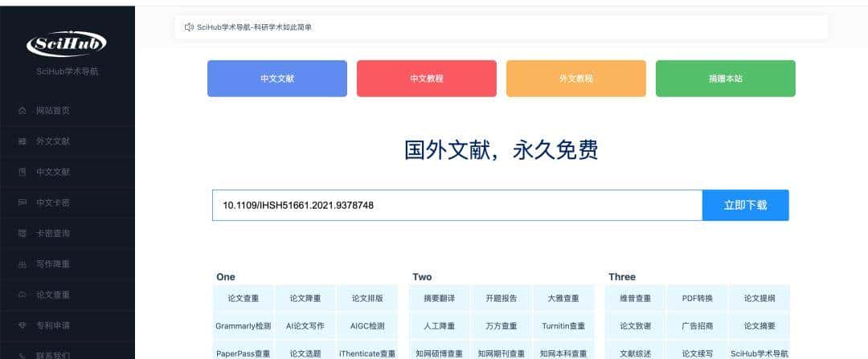The height and width of the screenshot is (359, 868).
Task: Open 论文排版 tile
Action: pyautogui.click(x=367, y=298)
